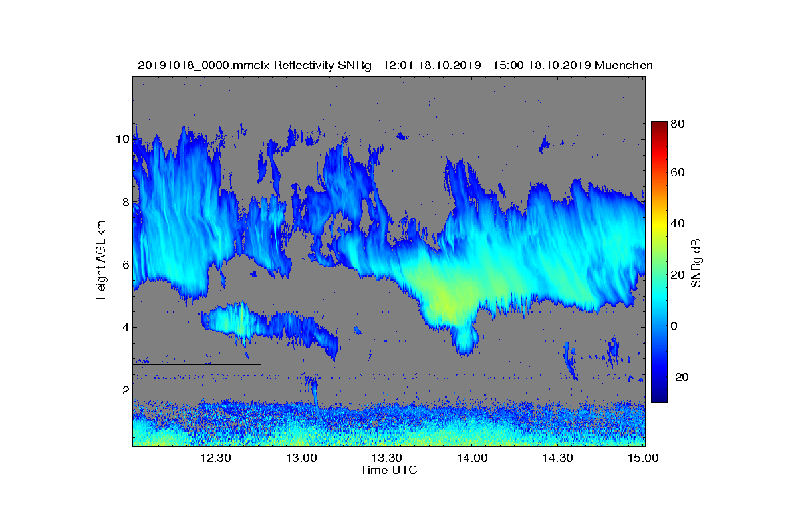Click the 6 km height tick label

[x=125, y=265]
